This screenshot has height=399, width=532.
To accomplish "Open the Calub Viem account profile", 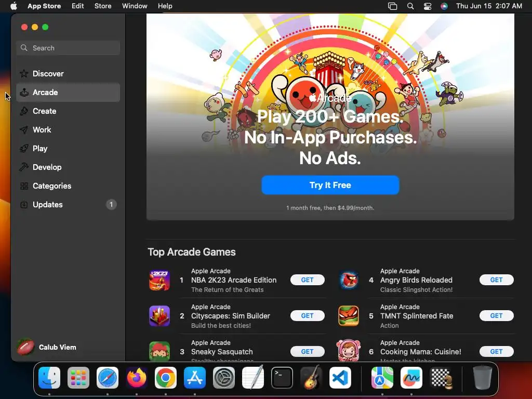I will 47,347.
